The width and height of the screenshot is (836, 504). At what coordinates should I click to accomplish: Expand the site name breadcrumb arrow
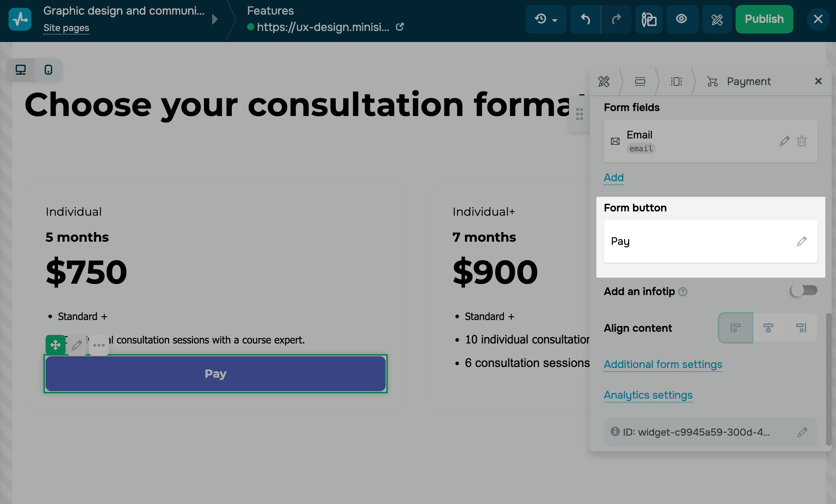click(215, 19)
